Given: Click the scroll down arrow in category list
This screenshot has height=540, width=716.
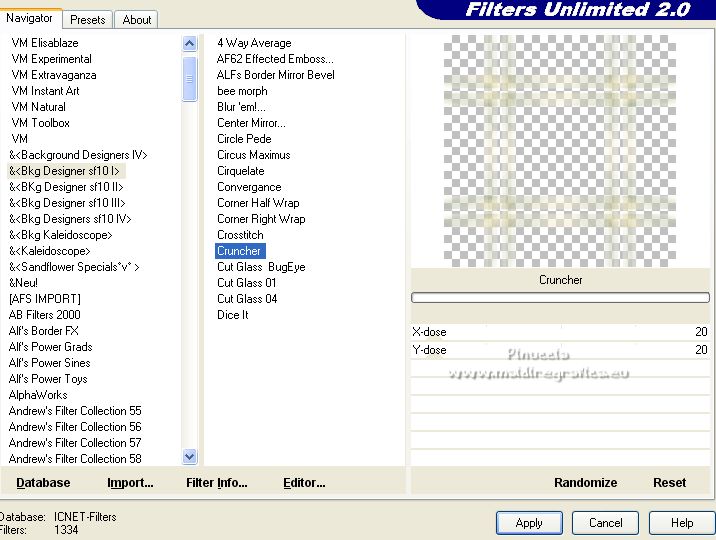Looking at the screenshot, I should tap(190, 456).
